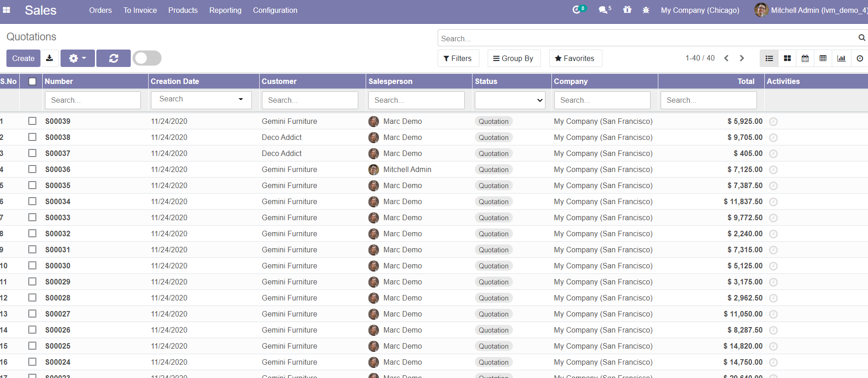Switch to pivot table view
Screen dimensions: 868x378
coord(823,58)
